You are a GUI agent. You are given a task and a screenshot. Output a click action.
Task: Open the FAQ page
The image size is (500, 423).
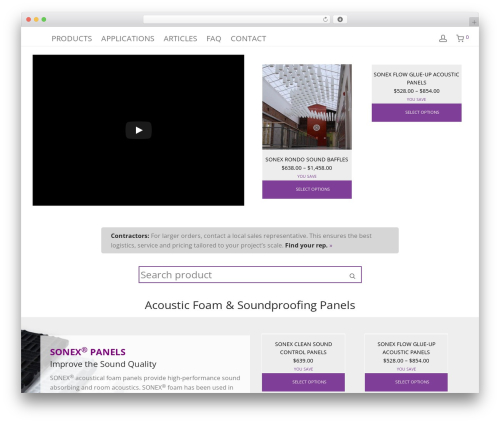pos(214,39)
